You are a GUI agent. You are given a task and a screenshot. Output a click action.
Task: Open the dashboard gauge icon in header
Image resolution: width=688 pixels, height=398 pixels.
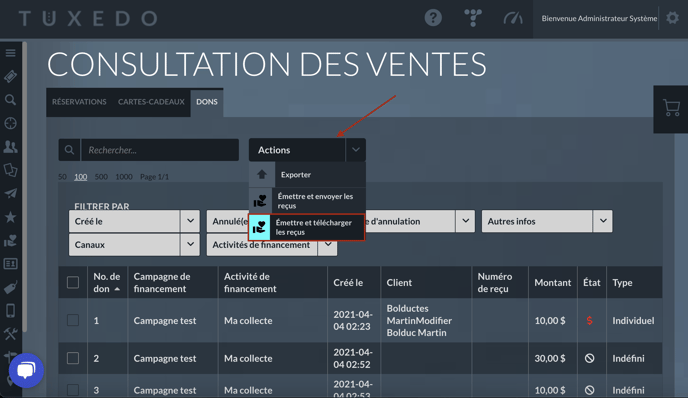[x=513, y=18]
